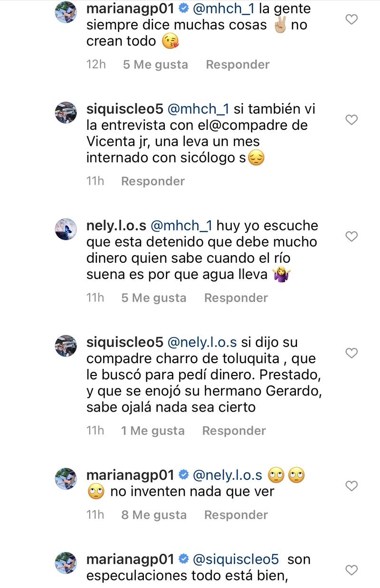Image resolution: width=380 pixels, height=588 pixels.
Task: View the 5 likes on marianagp01's 12h comment
Action: (x=155, y=65)
